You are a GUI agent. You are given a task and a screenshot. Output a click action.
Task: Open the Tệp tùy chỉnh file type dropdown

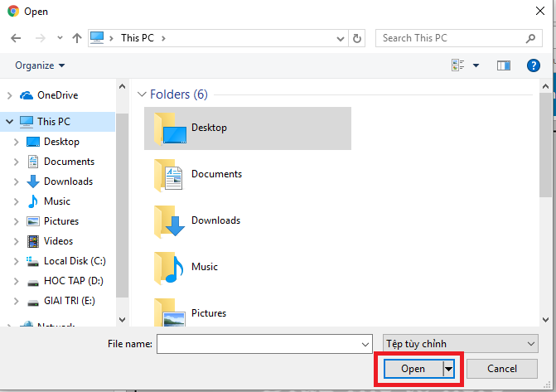tap(460, 344)
